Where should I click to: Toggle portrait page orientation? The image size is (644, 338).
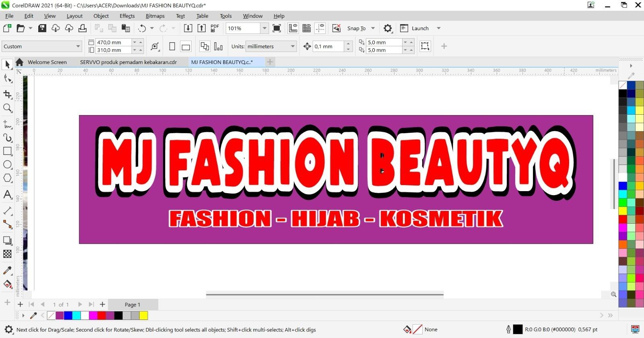tap(172, 46)
